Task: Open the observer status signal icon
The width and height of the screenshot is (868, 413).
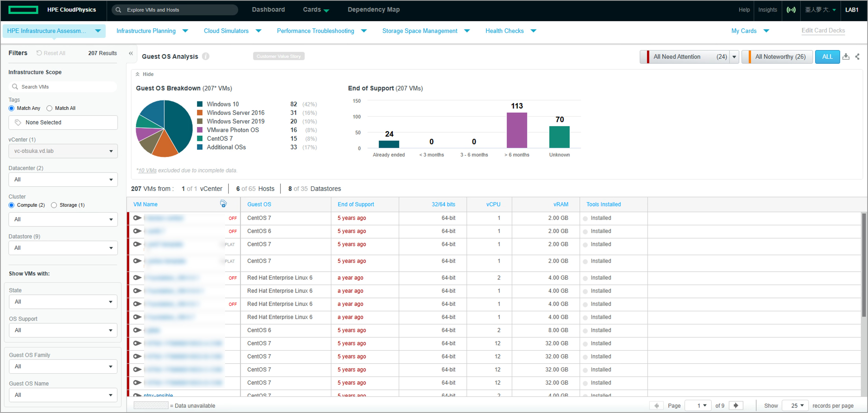Action: [x=791, y=10]
